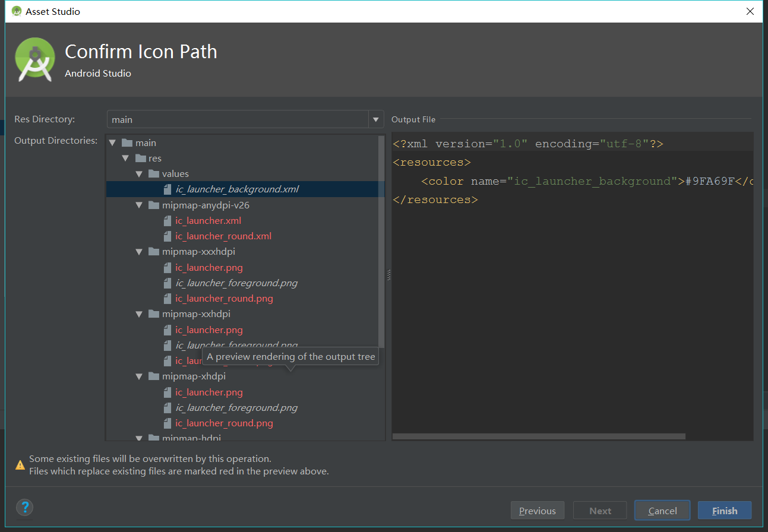Select ic_launcher_foreground.png under mipmap-xxxhdpi
The height and width of the screenshot is (532, 768).
point(236,283)
